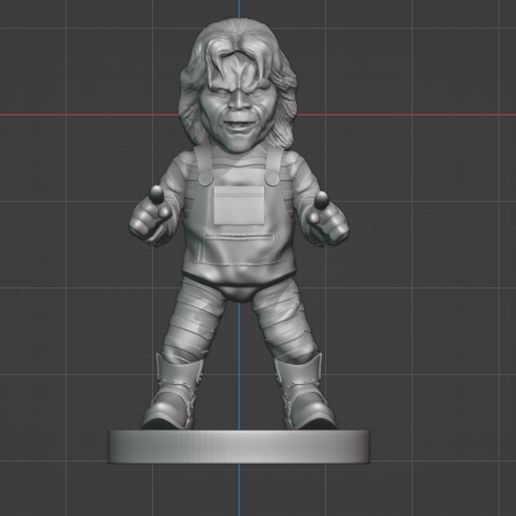
Task: Select the doll figurine's head in viewport
Action: tap(238, 85)
